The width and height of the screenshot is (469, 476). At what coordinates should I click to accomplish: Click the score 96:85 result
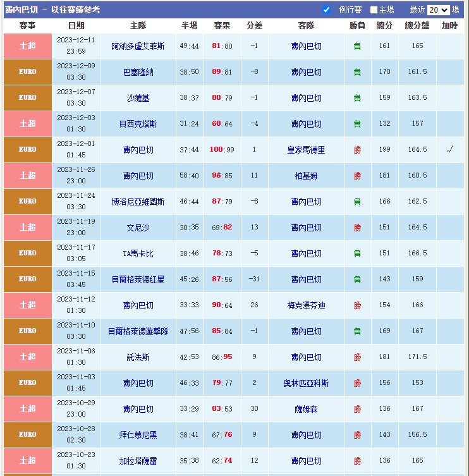click(222, 176)
